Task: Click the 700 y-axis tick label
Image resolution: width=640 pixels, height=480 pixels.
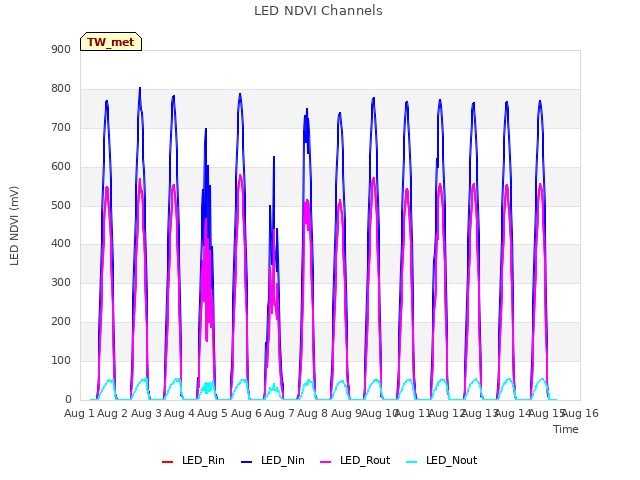Action: 61,127
